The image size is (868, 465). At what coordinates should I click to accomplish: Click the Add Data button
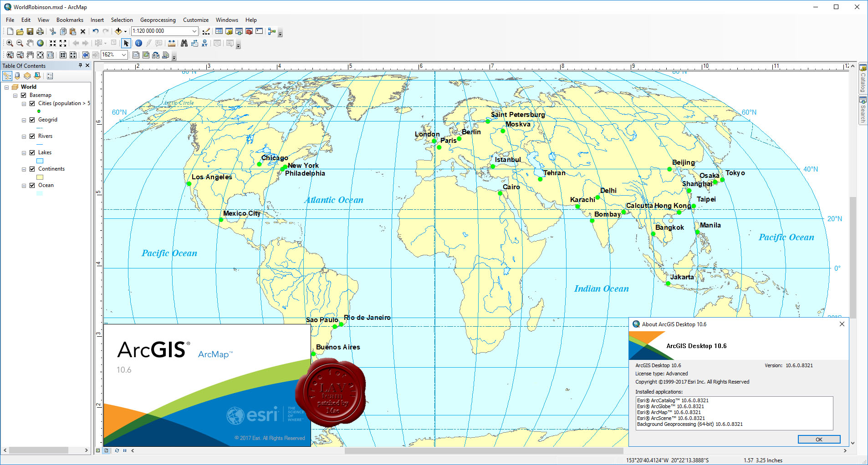[118, 31]
